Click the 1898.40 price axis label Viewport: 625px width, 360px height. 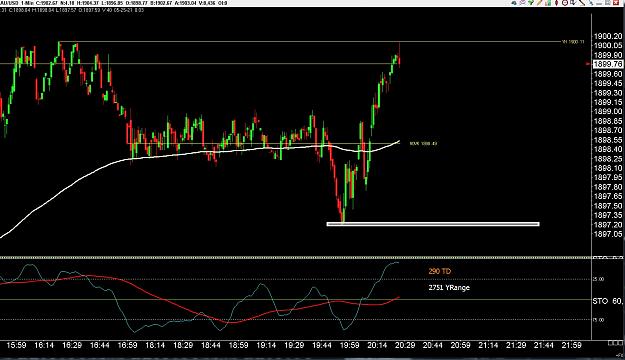click(x=608, y=149)
